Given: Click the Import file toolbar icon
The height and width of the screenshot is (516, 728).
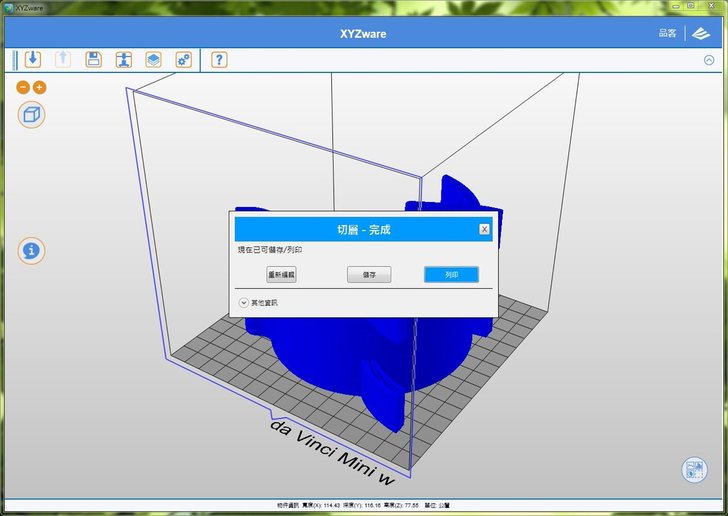Looking at the screenshot, I should [33, 59].
